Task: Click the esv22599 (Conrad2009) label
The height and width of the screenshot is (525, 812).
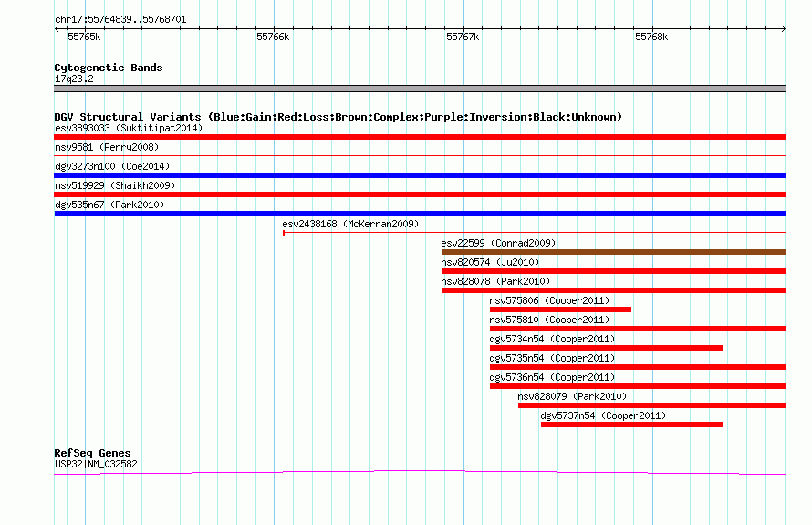Action: point(498,243)
